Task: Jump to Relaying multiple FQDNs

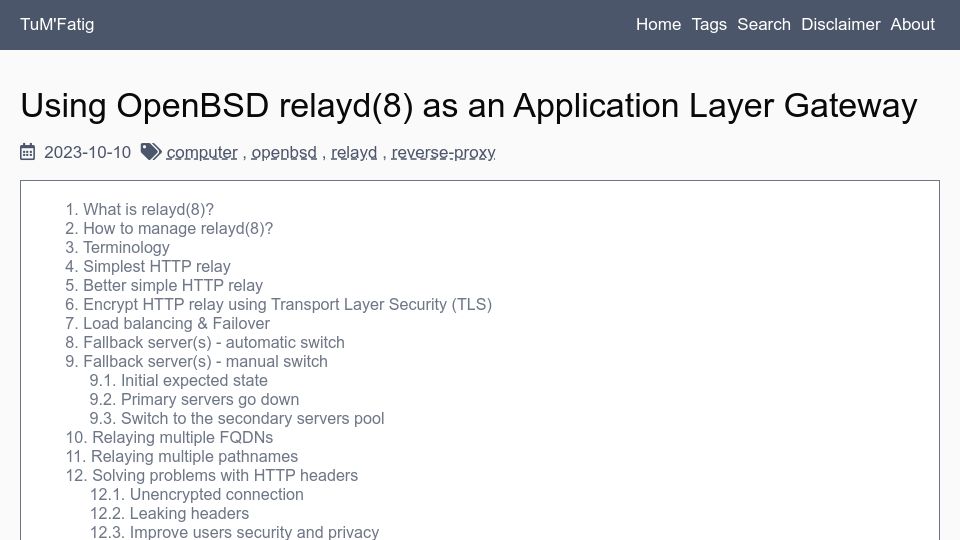Action: click(x=182, y=437)
